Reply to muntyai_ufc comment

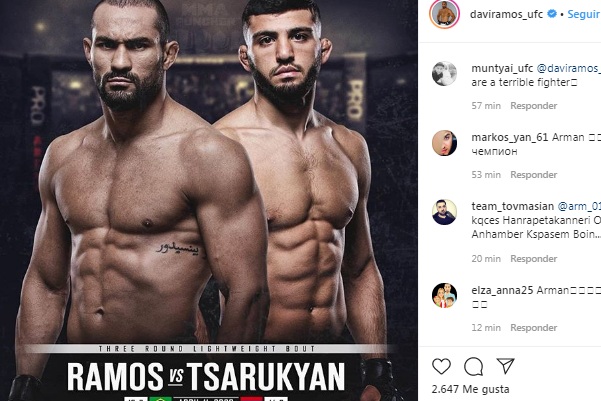click(533, 106)
